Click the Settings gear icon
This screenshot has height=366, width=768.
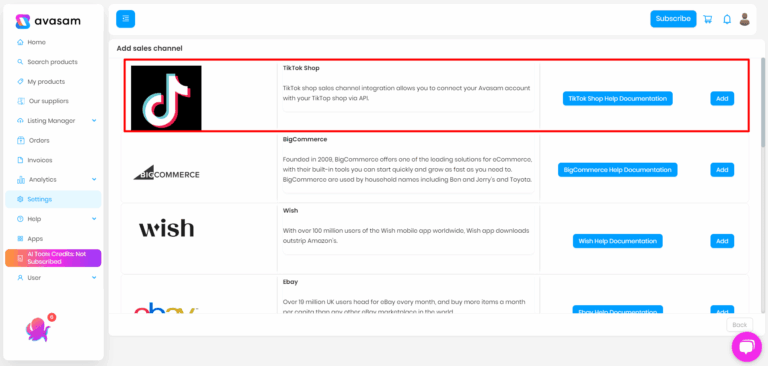coord(20,199)
